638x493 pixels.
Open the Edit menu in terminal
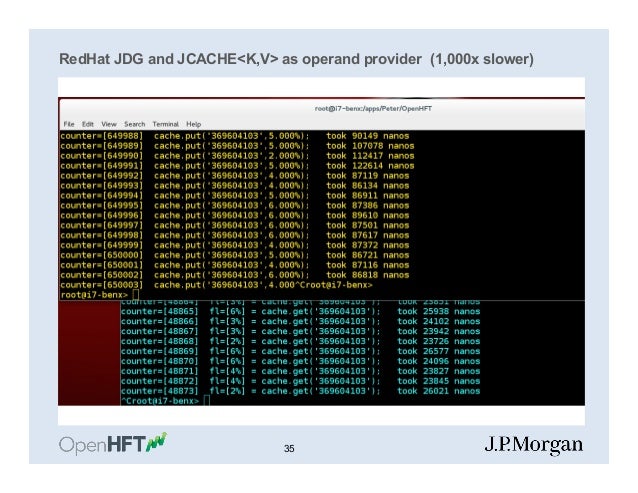(87, 124)
